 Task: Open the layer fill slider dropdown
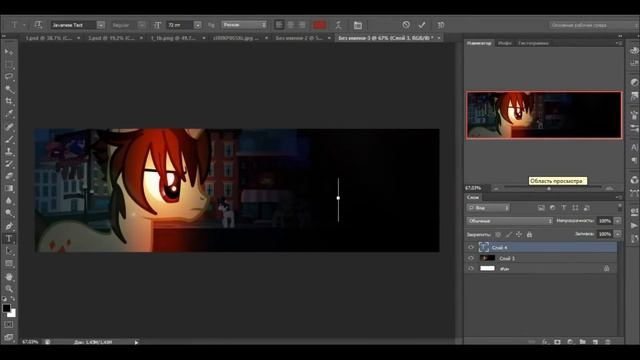click(x=618, y=234)
